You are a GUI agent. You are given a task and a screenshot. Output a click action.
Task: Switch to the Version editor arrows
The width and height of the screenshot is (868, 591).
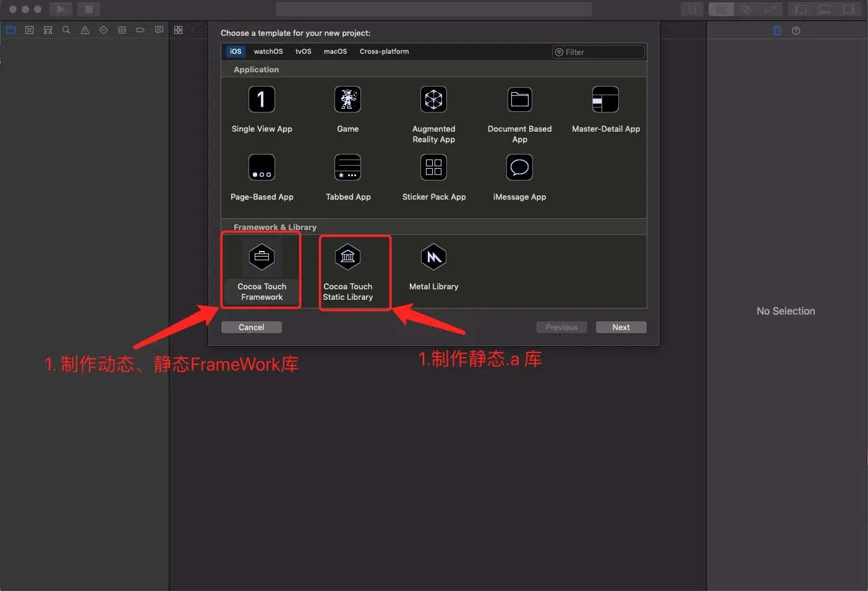point(770,9)
